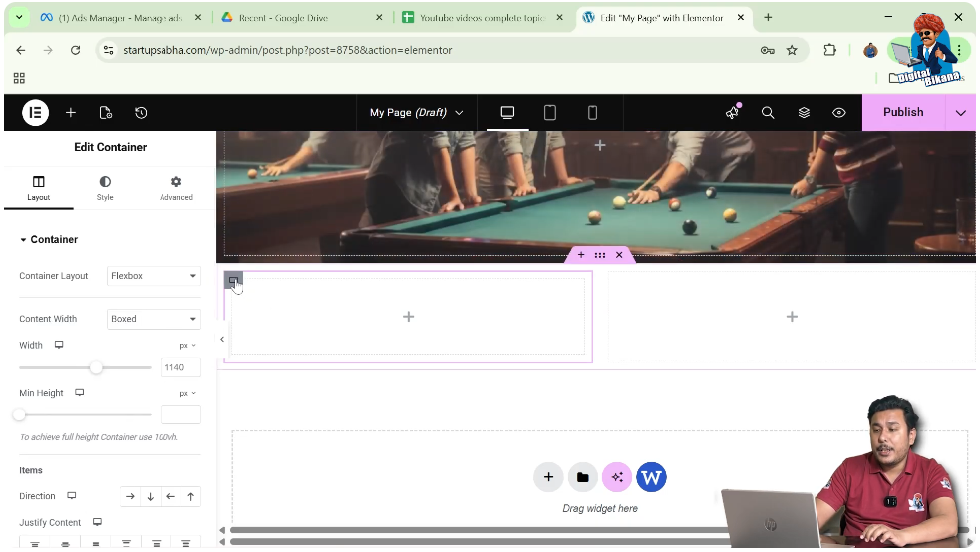Open the Content Width Boxed dropdown
This screenshot has height=552, width=980.
154,319
